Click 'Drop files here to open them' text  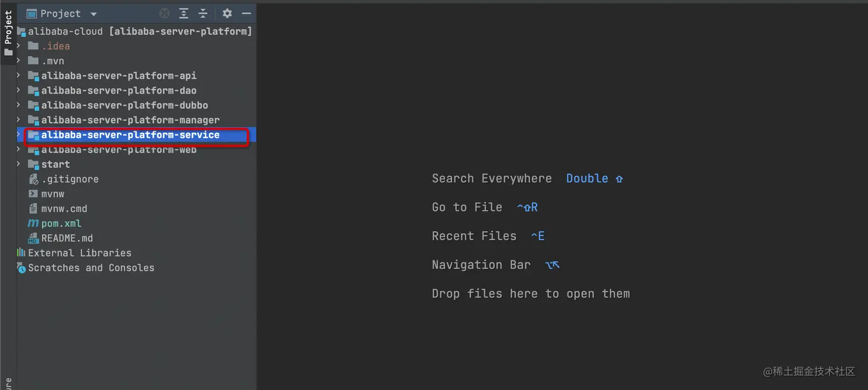(531, 294)
